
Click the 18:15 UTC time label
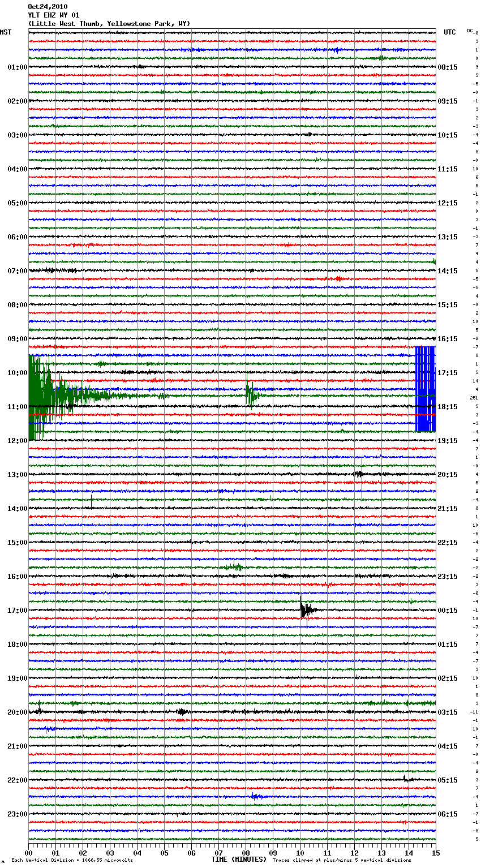click(x=448, y=407)
